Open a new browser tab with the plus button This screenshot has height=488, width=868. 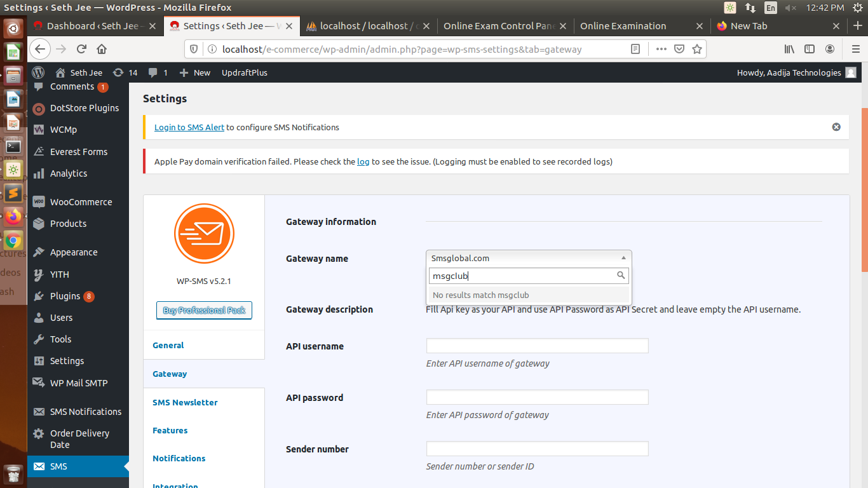(x=858, y=26)
